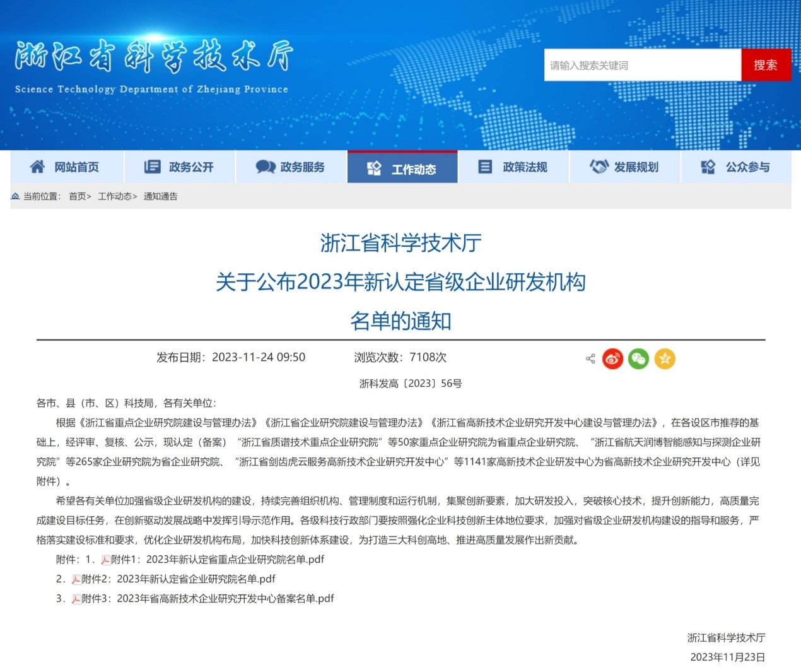This screenshot has height=672, width=801.
Task: Click the icon beside 工作动态 tab
Action: click(x=374, y=168)
